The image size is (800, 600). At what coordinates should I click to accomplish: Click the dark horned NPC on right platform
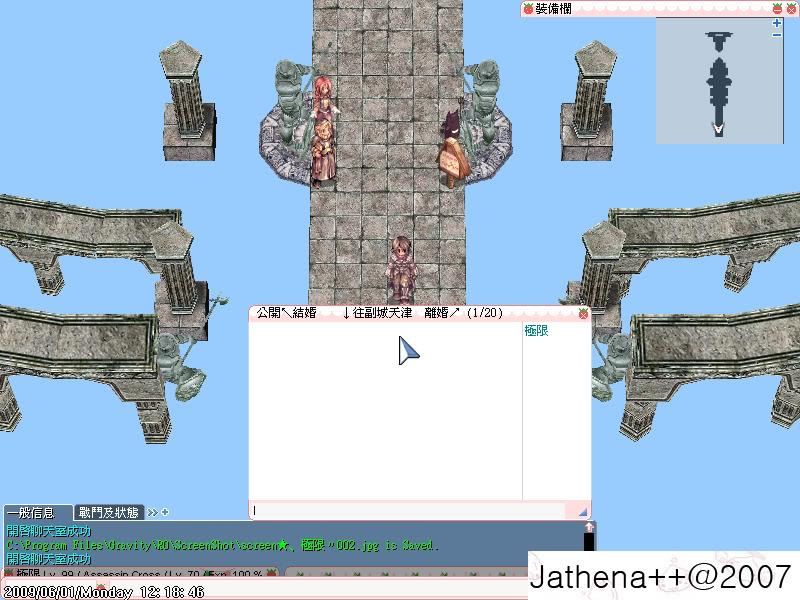point(452,125)
